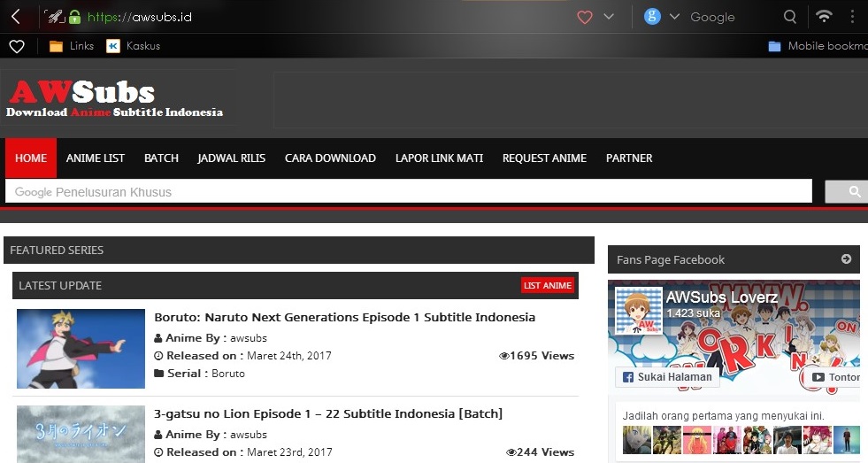Click the last Facebook fan avatar
This screenshot has width=868, height=463.
pos(847,440)
